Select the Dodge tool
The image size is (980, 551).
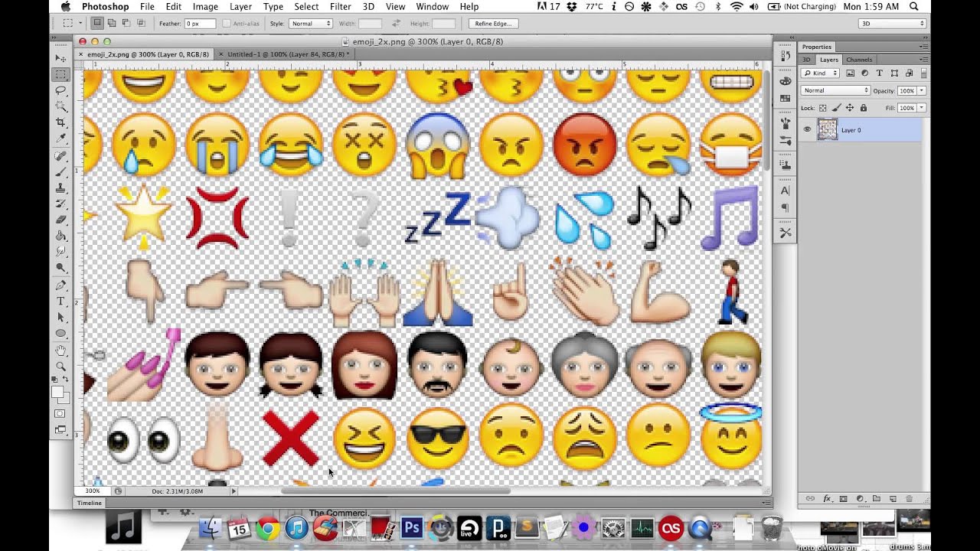(x=60, y=268)
